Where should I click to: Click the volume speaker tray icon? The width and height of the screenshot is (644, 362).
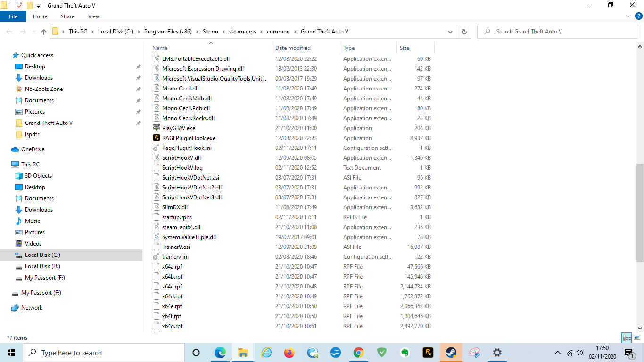[x=580, y=353]
